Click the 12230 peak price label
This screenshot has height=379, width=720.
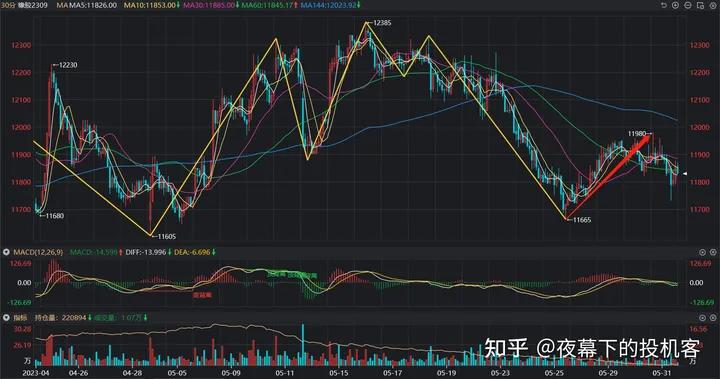[68, 65]
